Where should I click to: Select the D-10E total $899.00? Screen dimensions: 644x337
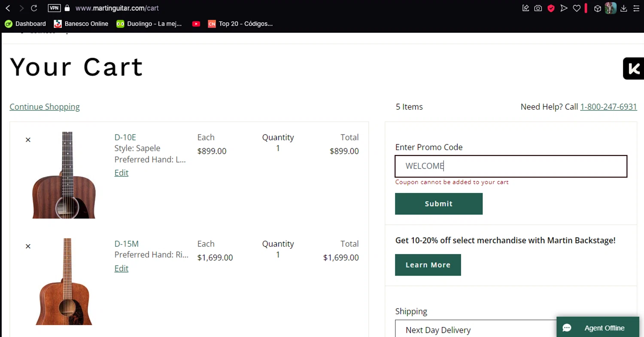coord(344,151)
